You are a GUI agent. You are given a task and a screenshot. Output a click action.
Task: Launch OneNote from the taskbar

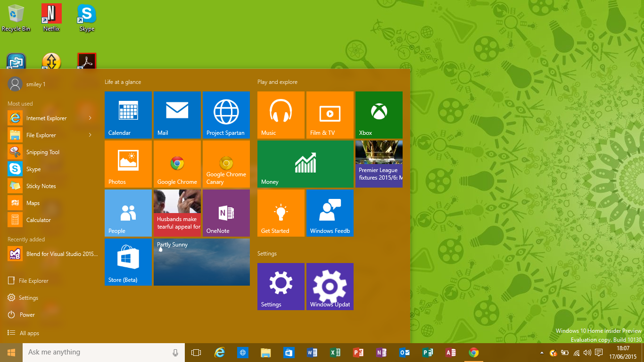point(381,353)
